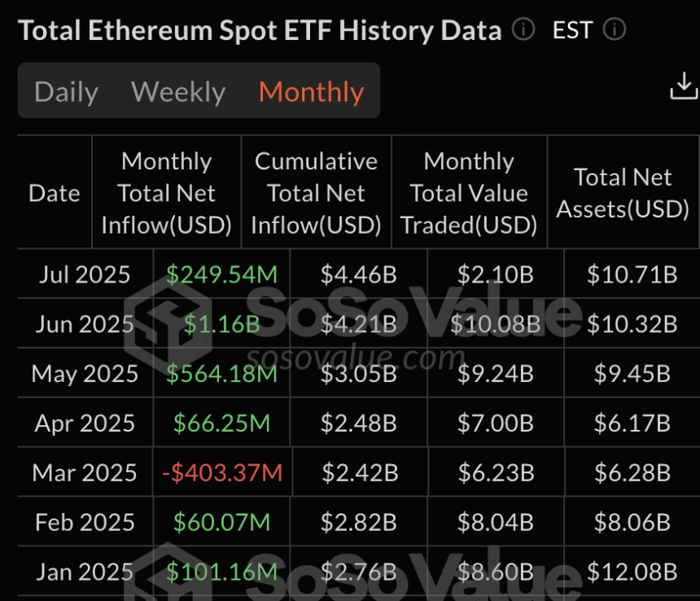Click the Feb 2025 date cell
Image resolution: width=700 pixels, height=601 pixels.
click(x=85, y=522)
